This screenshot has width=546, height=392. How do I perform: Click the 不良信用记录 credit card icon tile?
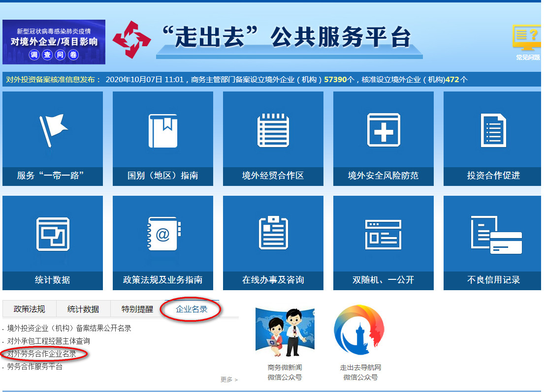(492, 242)
